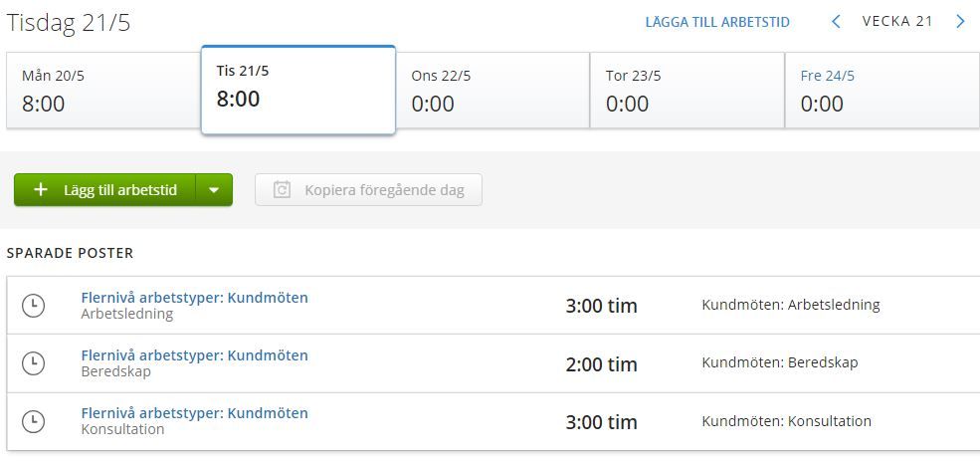Open the Kundmöten link for Arbetsledning
Screen dimensions: 980x466
(x=194, y=298)
